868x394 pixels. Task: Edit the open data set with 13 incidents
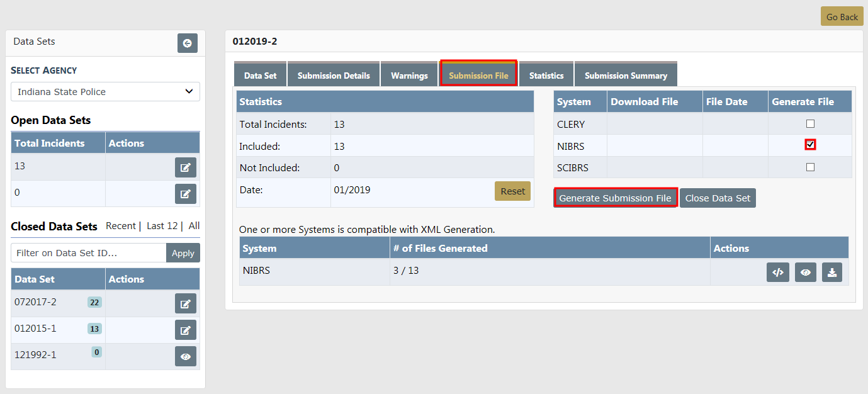185,167
